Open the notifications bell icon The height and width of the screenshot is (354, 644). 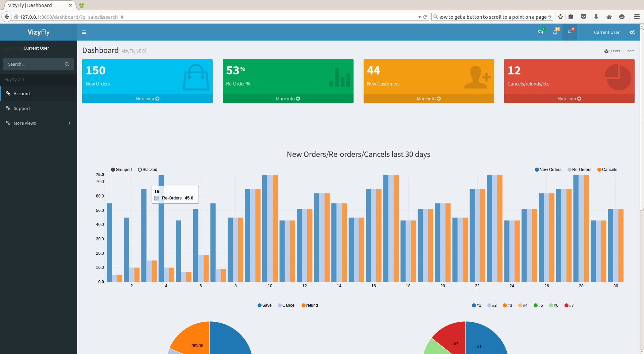[555, 32]
